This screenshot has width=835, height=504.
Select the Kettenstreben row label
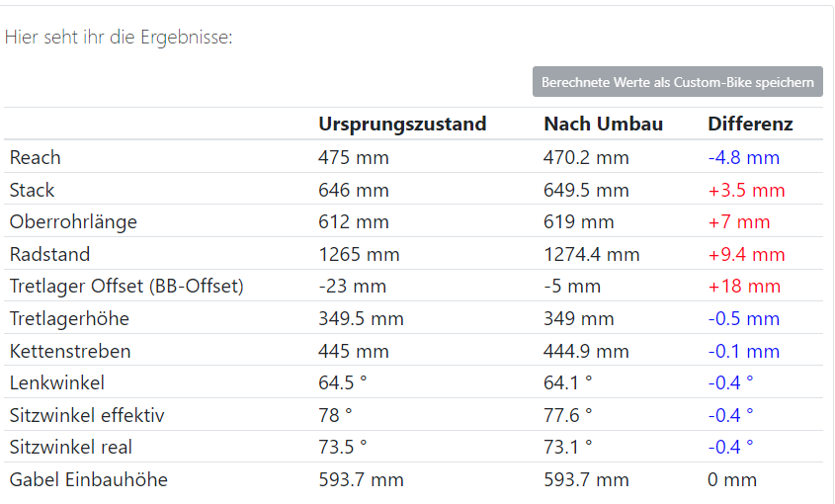coord(70,351)
